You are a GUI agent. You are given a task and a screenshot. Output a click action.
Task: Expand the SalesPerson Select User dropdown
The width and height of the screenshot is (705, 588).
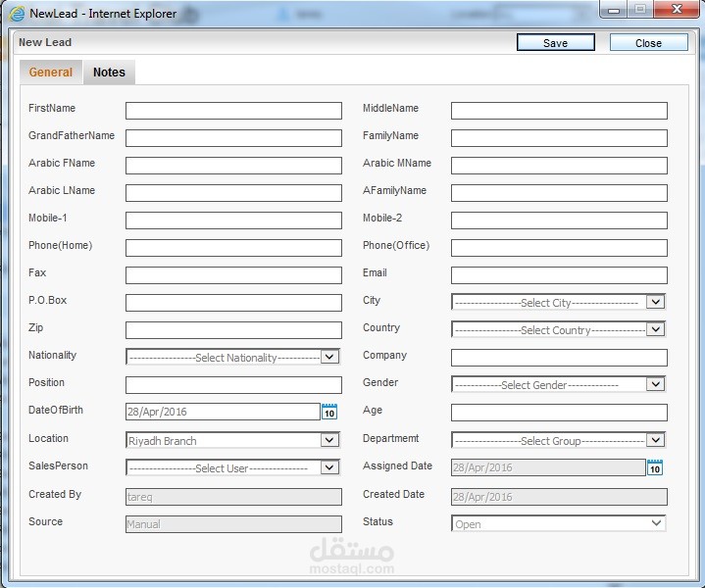tap(233, 467)
